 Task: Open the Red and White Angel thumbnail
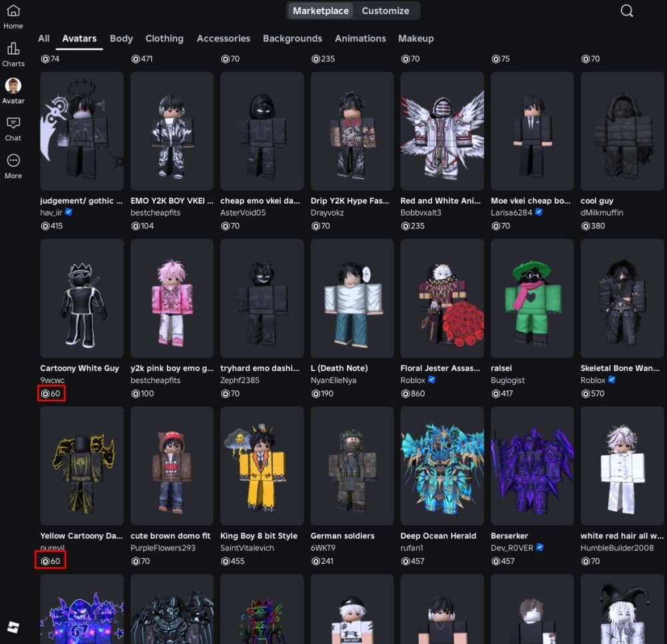click(x=442, y=131)
